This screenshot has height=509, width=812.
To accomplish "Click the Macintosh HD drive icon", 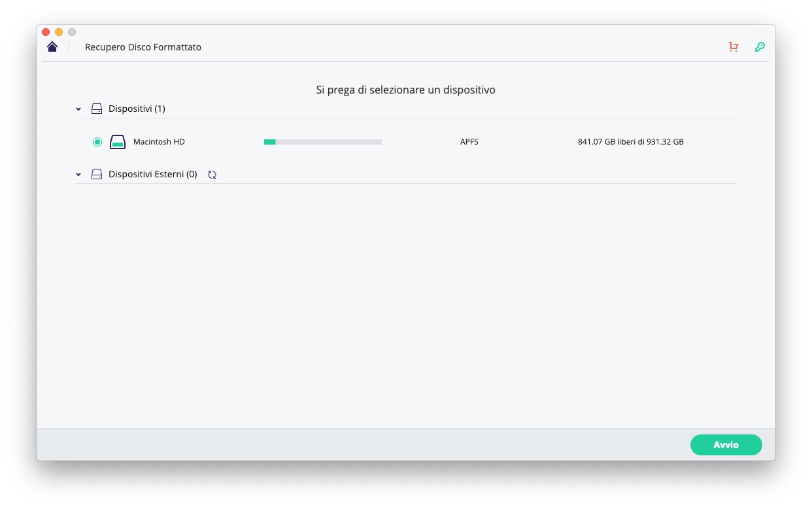I will (x=118, y=142).
